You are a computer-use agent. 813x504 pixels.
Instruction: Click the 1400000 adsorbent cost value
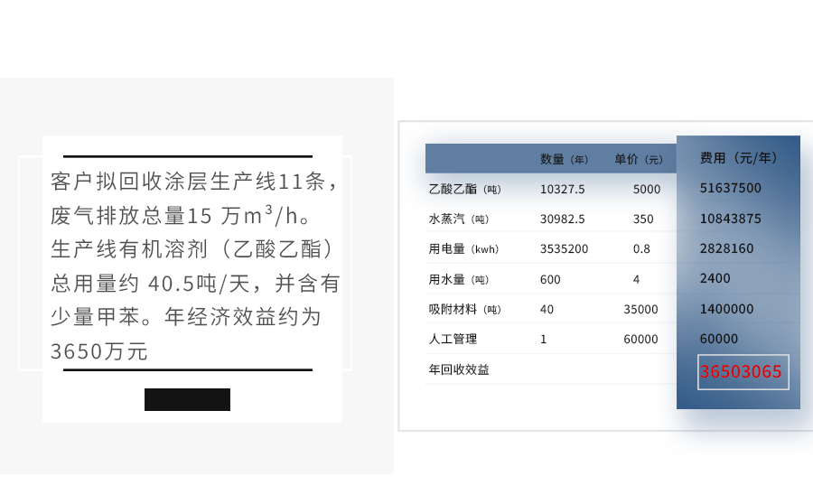click(x=726, y=309)
